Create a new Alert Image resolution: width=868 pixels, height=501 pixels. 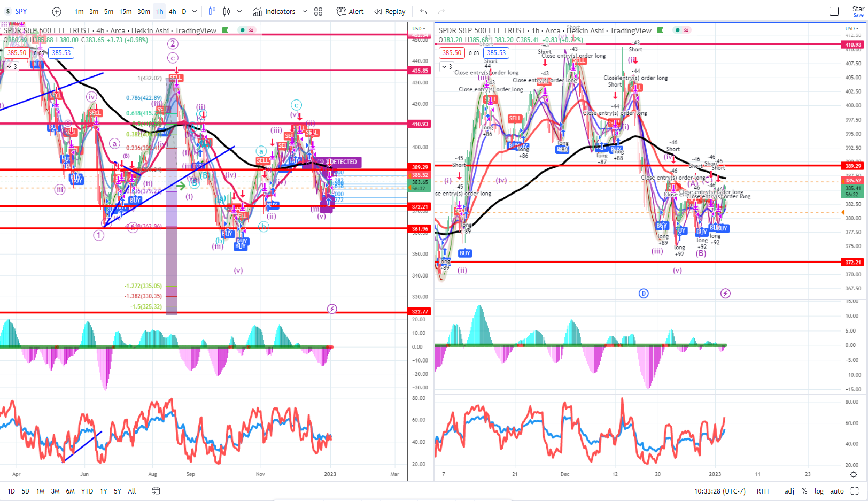coord(350,11)
